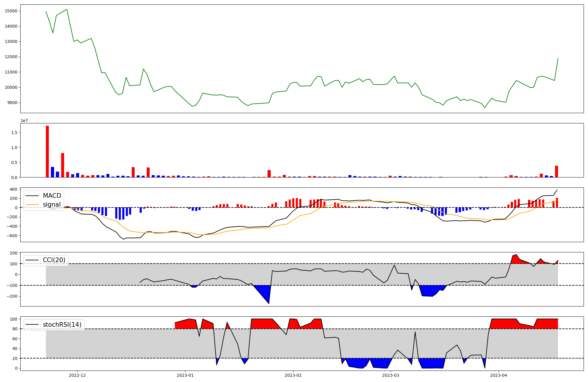Click the 2023-01 date tick label
This screenshot has width=588, height=382.
coord(185,375)
